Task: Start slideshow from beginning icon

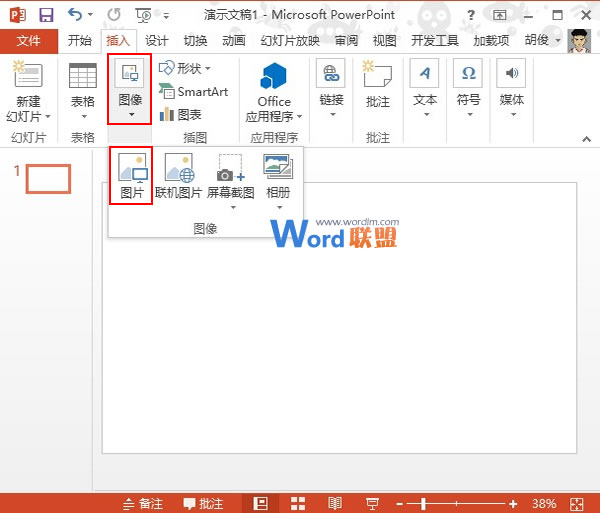Action: pos(143,15)
